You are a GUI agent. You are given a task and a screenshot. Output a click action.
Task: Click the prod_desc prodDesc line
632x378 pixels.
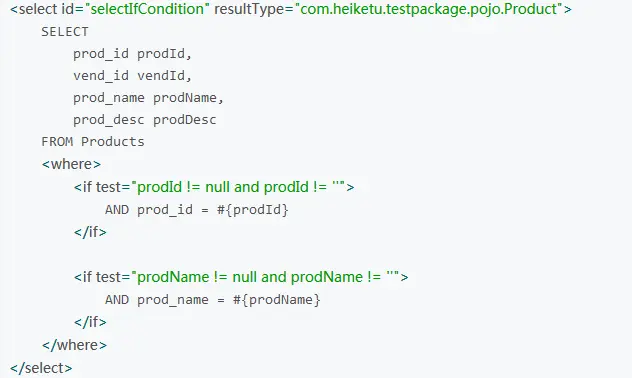point(144,120)
